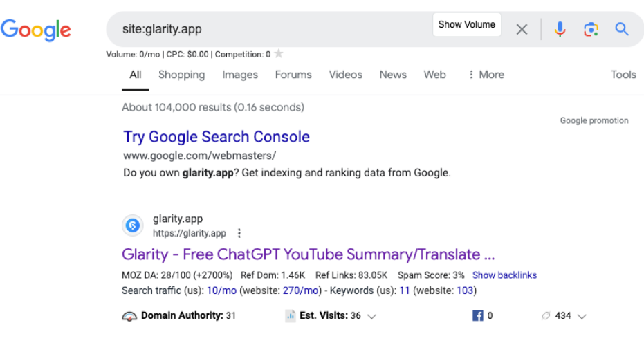This screenshot has height=343, width=644.
Task: Open Try Google Search Console link
Action: click(217, 137)
